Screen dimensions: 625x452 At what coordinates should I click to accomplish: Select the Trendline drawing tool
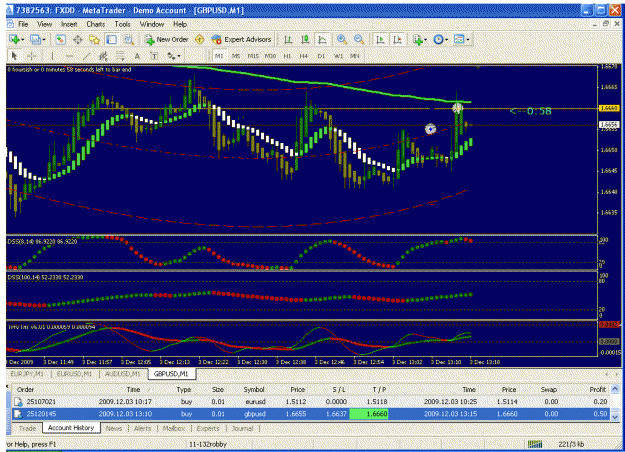[86, 56]
